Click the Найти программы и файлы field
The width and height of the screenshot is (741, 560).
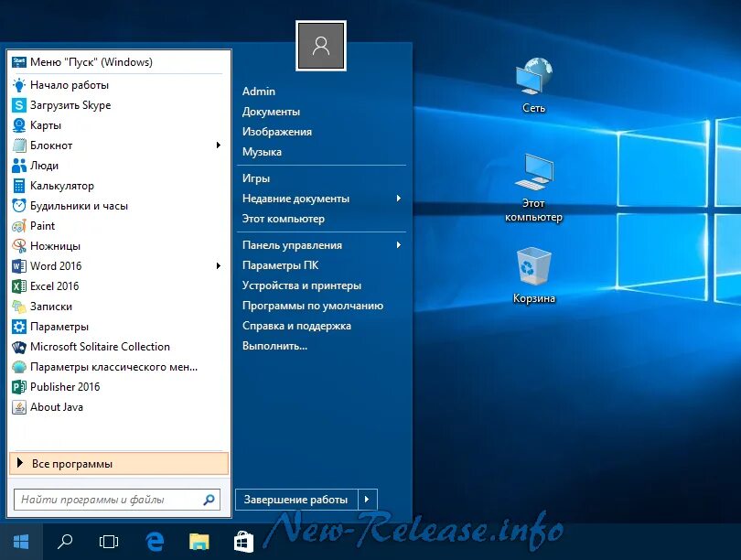[117, 500]
